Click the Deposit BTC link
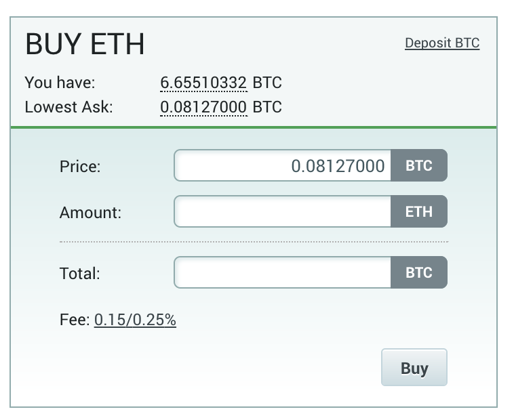Image resolution: width=514 pixels, height=420 pixels. [x=442, y=43]
